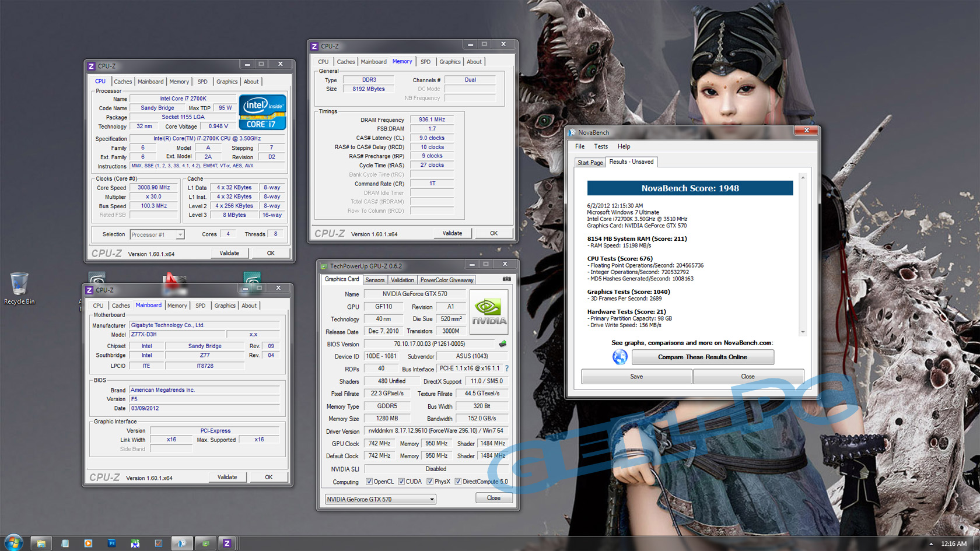Toggle the DirectCompute 5.0 checkbox
Viewport: 980px width, 551px height.
point(458,482)
